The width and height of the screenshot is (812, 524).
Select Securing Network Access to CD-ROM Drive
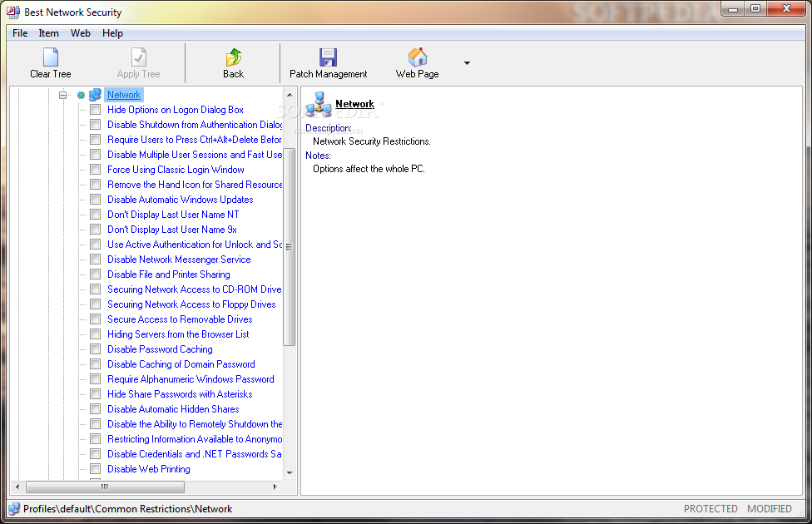(x=194, y=289)
